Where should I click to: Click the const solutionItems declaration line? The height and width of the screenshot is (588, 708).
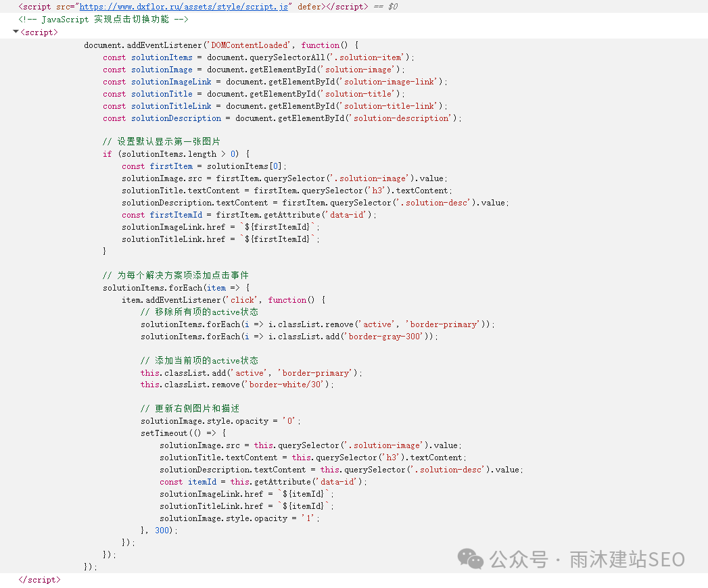tap(258, 57)
